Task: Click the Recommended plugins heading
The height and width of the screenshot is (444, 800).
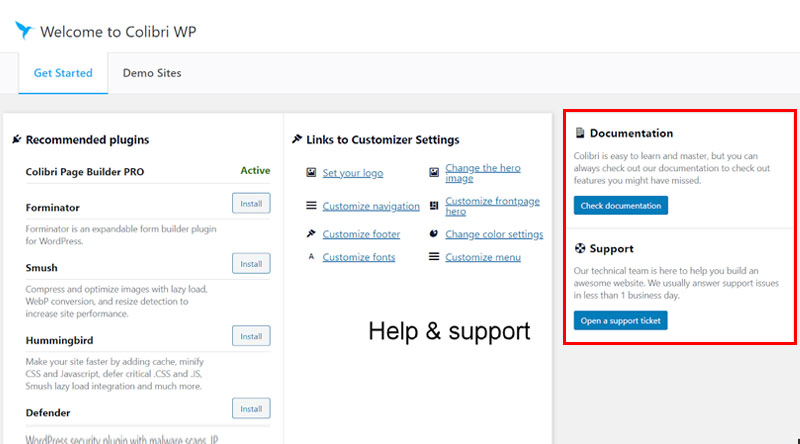Action: 87,139
